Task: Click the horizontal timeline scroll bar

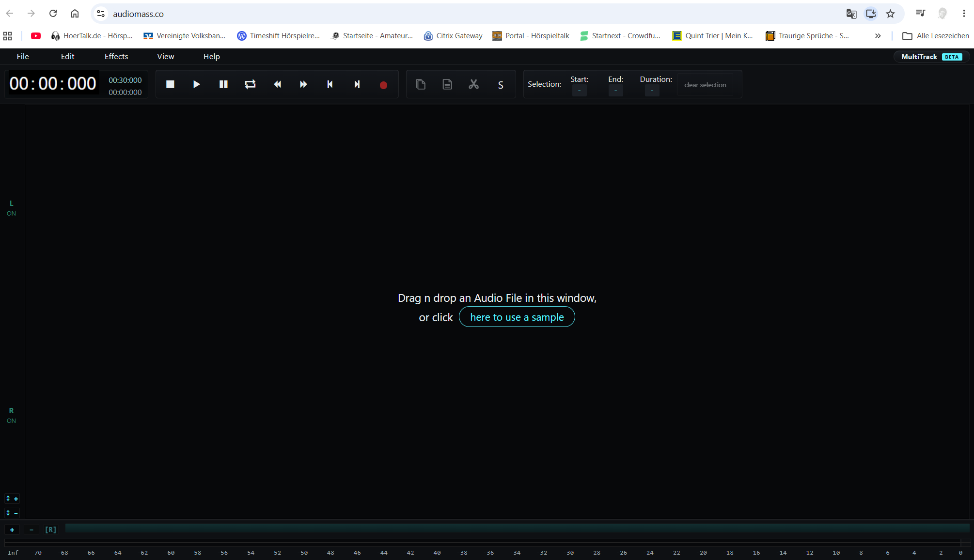Action: pos(517,528)
